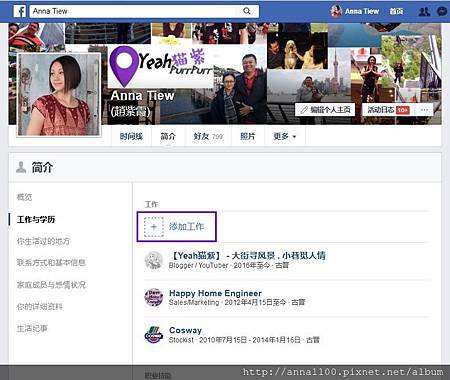Focus the Anna Tiew search field

pos(144,11)
